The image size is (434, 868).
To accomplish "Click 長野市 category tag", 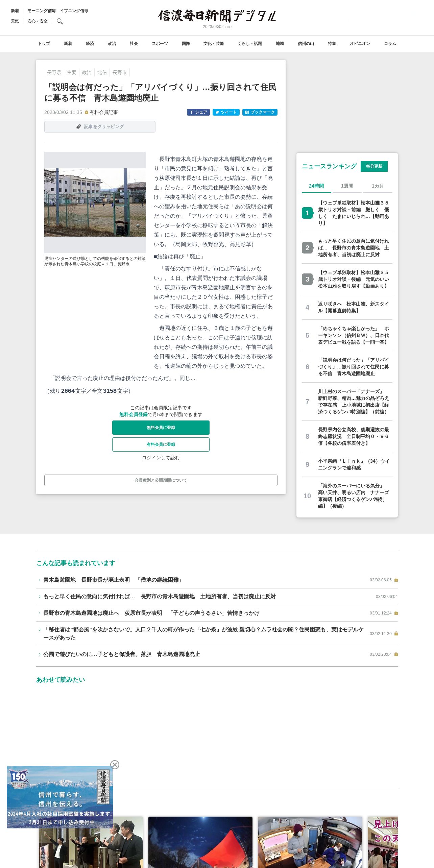I will (120, 72).
